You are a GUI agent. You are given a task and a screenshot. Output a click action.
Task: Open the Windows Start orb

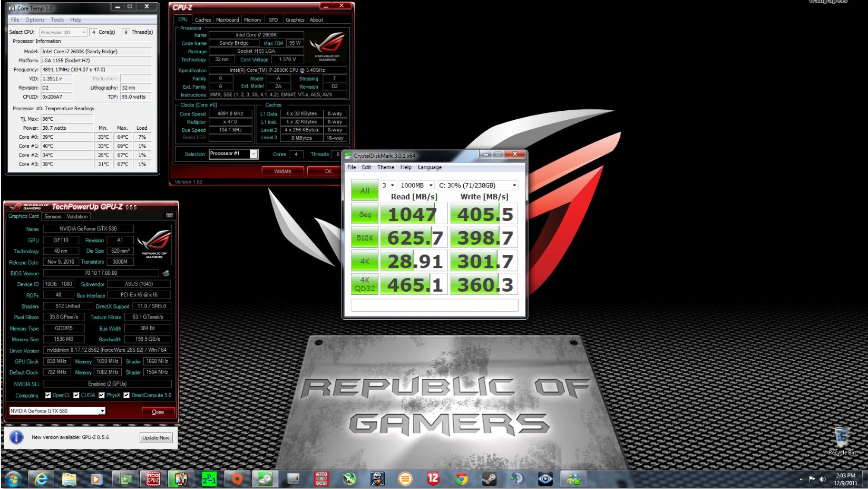pos(13,479)
